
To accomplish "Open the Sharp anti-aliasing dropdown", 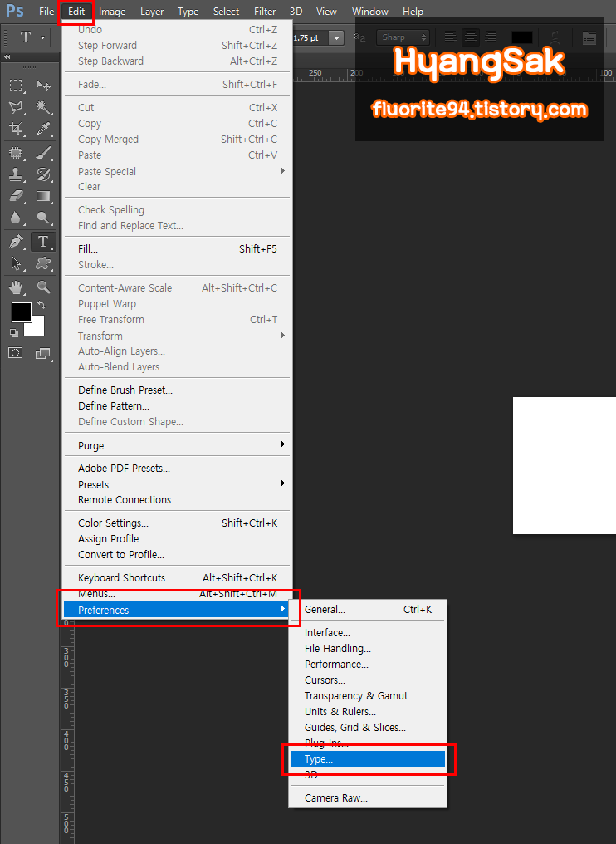I will (x=403, y=37).
